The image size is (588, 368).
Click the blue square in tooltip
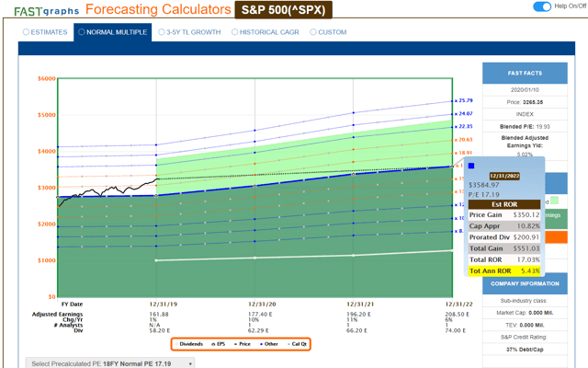pos(471,166)
